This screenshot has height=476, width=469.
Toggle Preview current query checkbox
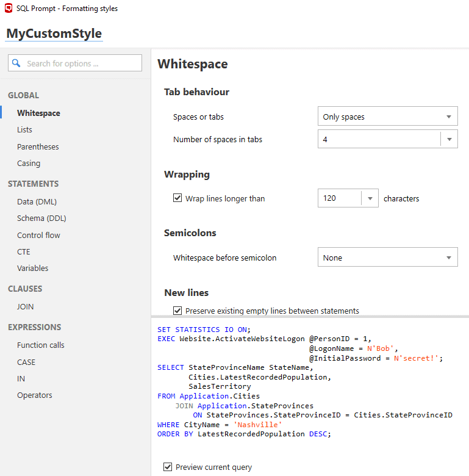168,467
